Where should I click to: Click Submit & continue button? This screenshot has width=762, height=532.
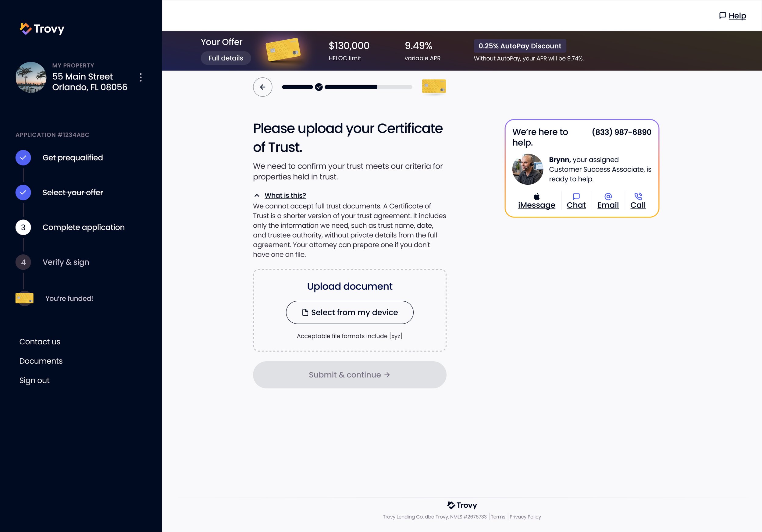350,375
